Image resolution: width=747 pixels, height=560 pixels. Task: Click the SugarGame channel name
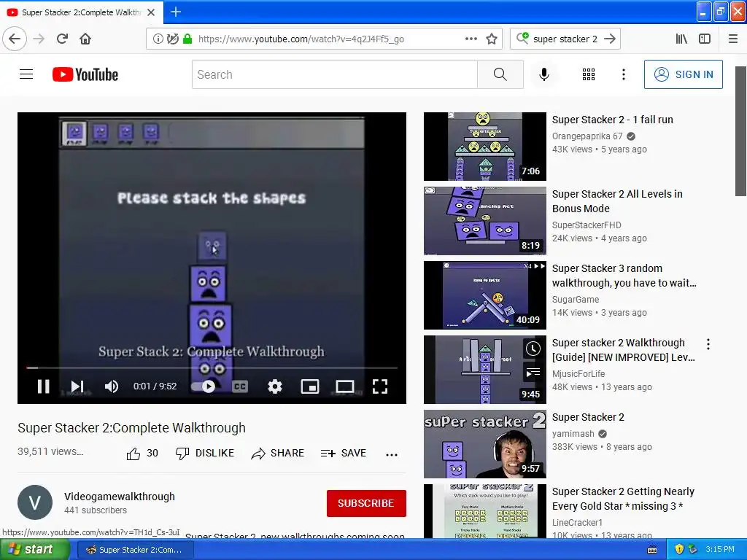tap(576, 299)
